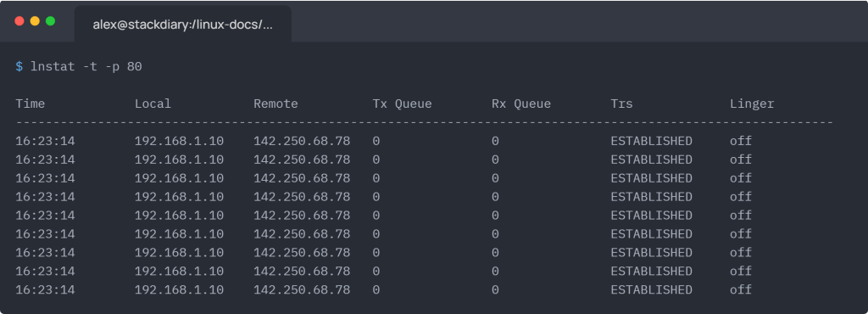Click the green maximize window button
Screen dimensions: 868x314
(50, 21)
